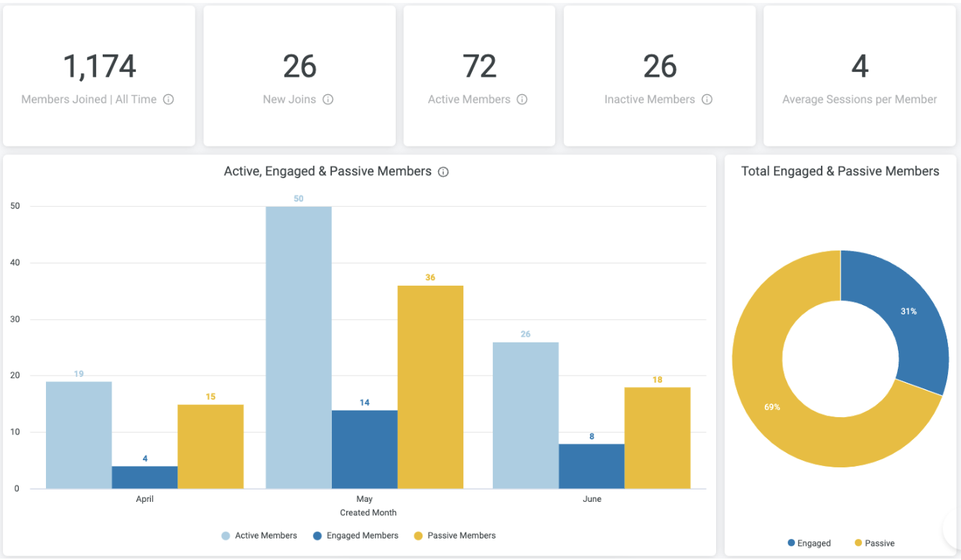This screenshot has width=961, height=560.
Task: Click the June axis label
Action: 592,499
